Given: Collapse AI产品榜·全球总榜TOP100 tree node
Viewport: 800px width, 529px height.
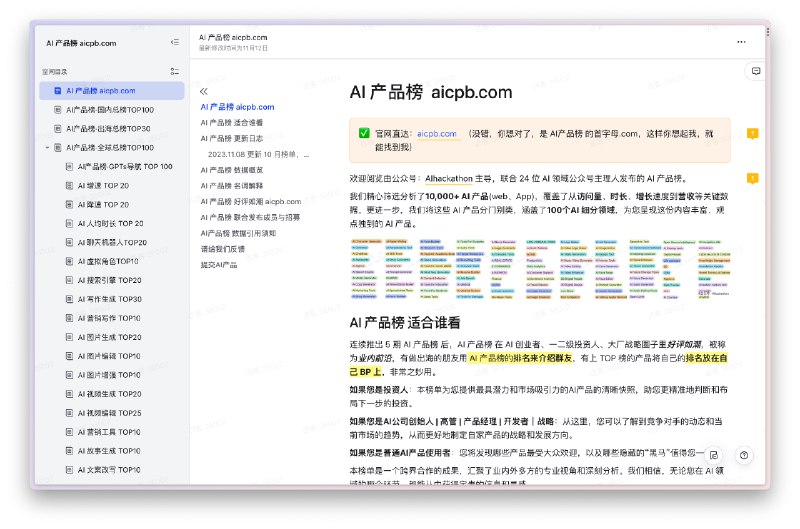Looking at the screenshot, I should pos(47,147).
